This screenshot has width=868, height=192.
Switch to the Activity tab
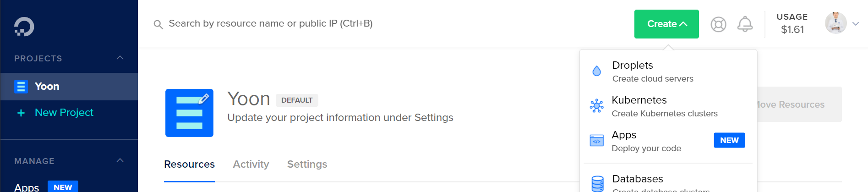click(x=251, y=164)
